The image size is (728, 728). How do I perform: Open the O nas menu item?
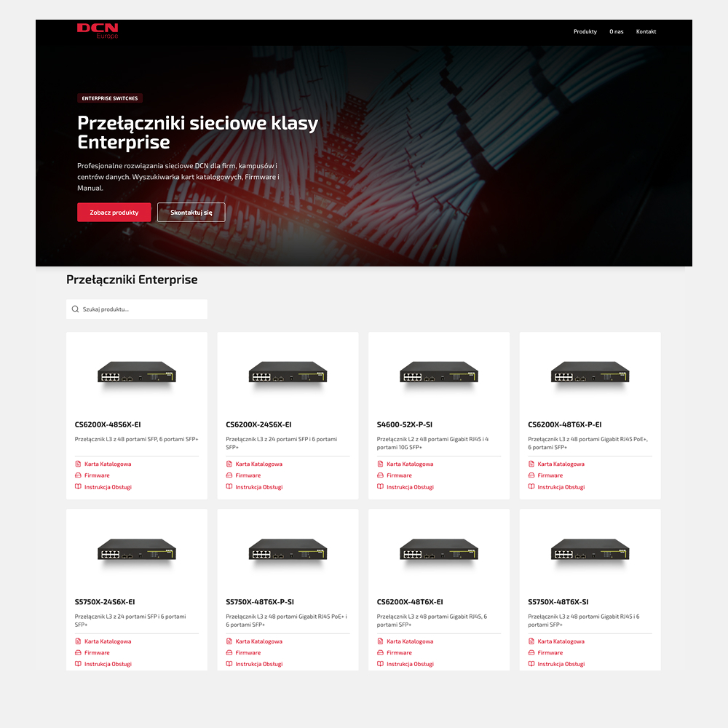(616, 31)
